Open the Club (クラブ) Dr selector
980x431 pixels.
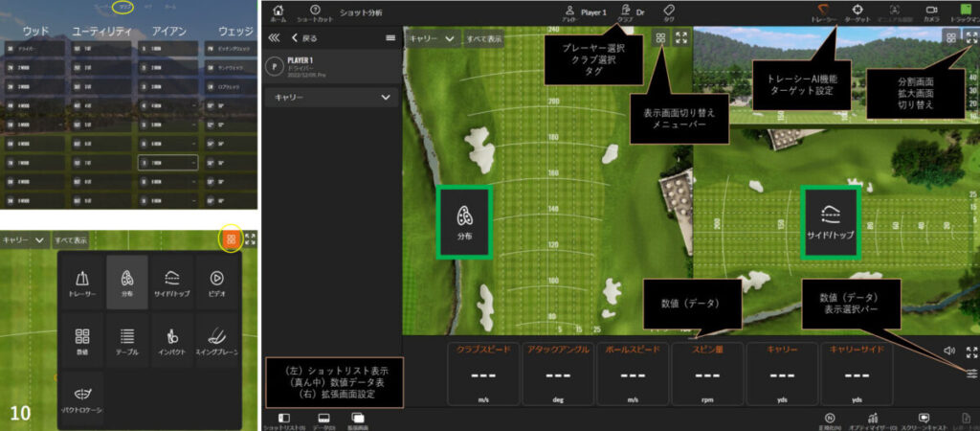click(628, 11)
